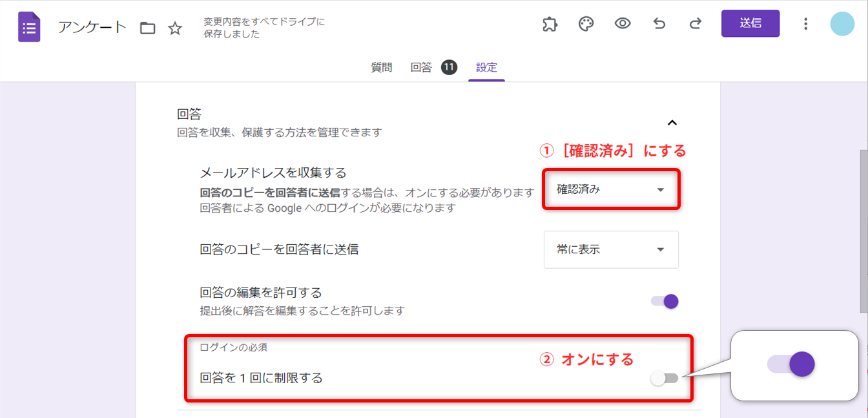
Task: Click the redo arrow icon
Action: (696, 24)
